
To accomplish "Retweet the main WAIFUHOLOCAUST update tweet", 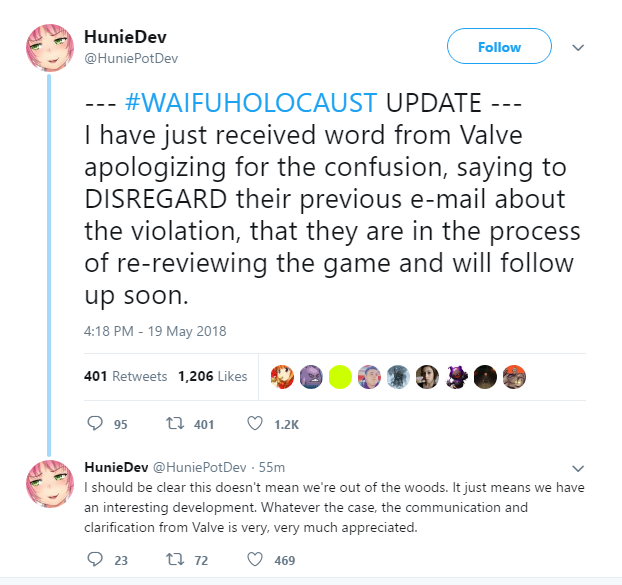I will tap(175, 424).
